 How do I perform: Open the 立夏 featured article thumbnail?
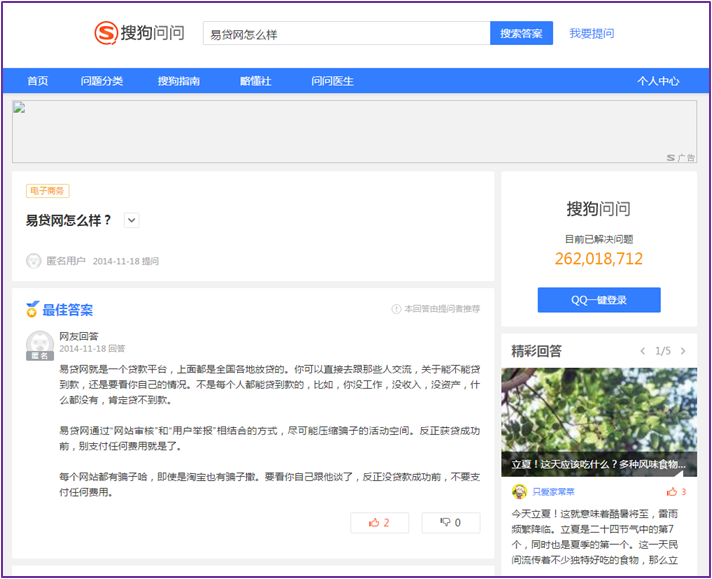click(599, 422)
